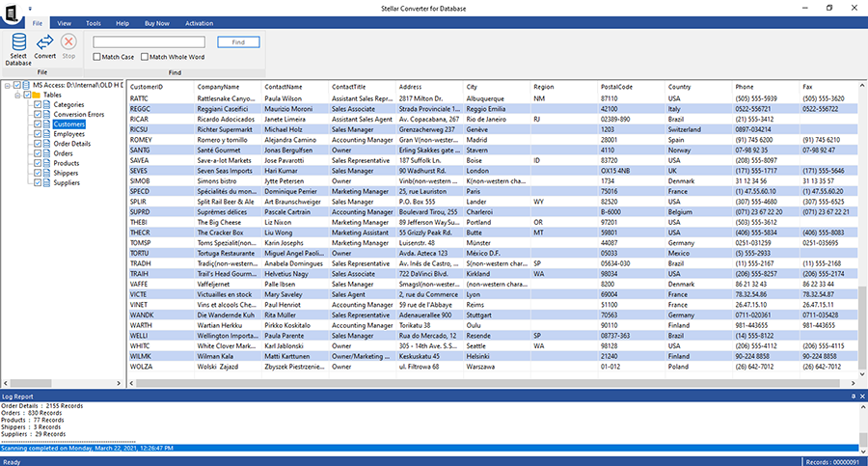Click the Products table icon

click(x=47, y=163)
